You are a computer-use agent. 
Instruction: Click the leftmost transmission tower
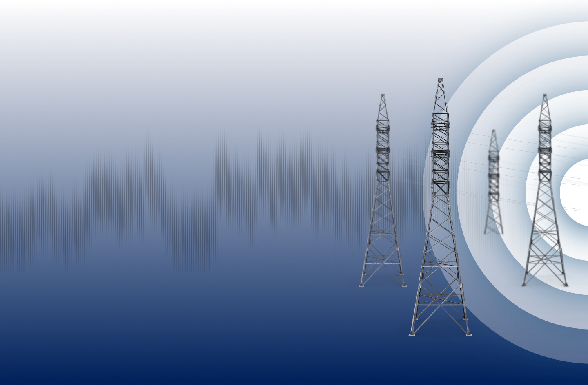tap(383, 204)
